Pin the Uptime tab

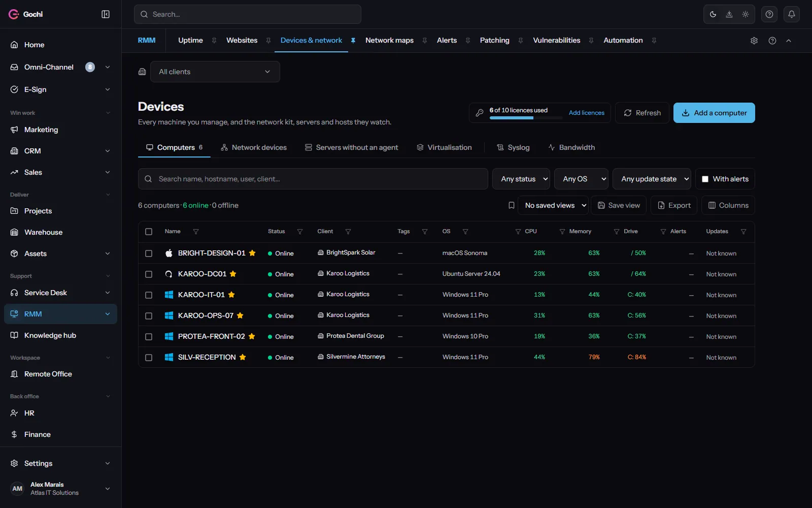pos(214,41)
